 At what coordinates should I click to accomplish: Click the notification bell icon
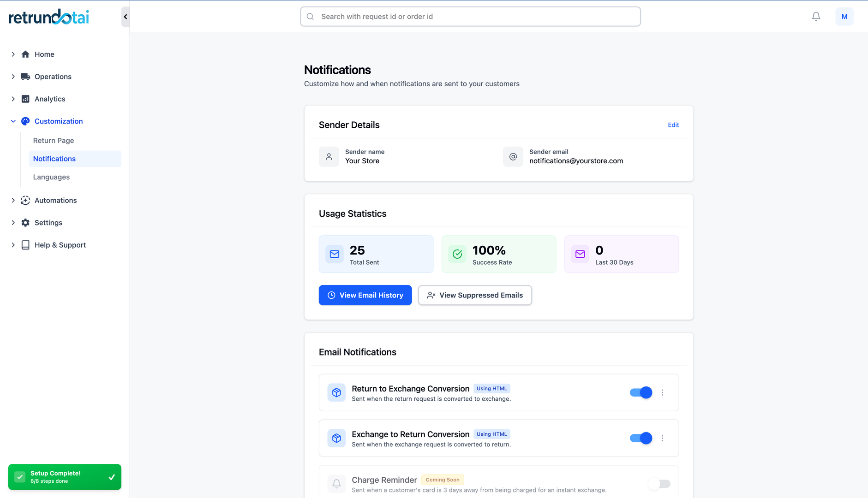click(x=816, y=17)
